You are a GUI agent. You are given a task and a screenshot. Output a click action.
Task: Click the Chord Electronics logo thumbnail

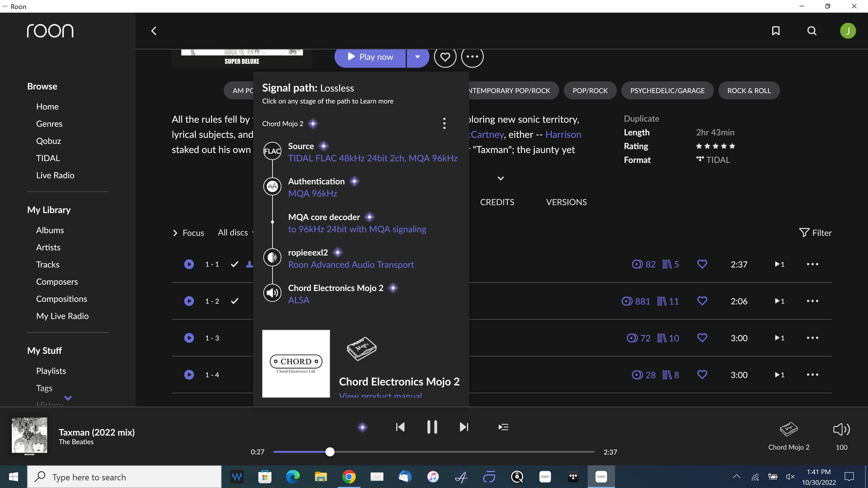296,364
